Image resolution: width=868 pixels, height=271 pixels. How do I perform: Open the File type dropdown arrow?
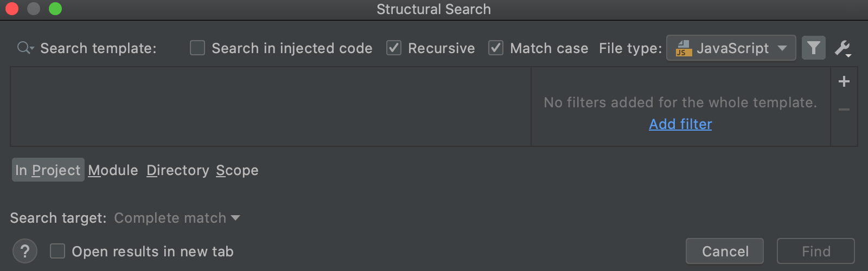click(x=782, y=48)
